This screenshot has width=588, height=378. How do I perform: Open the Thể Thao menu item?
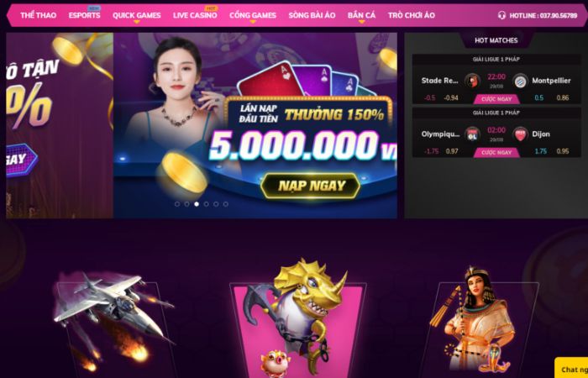coord(39,15)
